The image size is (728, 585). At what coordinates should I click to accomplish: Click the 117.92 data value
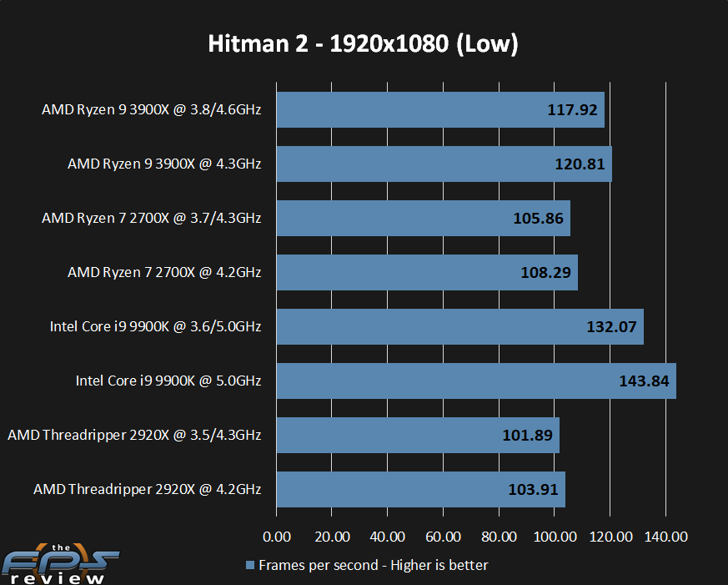coord(572,109)
